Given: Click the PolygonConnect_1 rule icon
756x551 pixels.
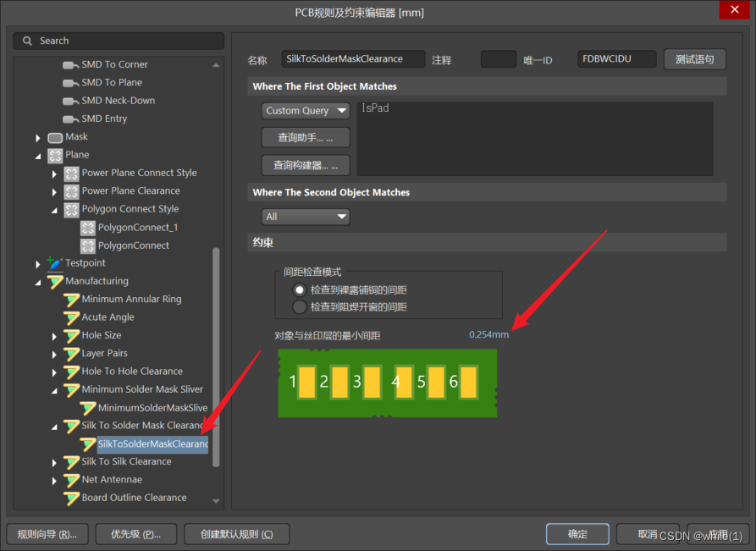Looking at the screenshot, I should pyautogui.click(x=88, y=228).
